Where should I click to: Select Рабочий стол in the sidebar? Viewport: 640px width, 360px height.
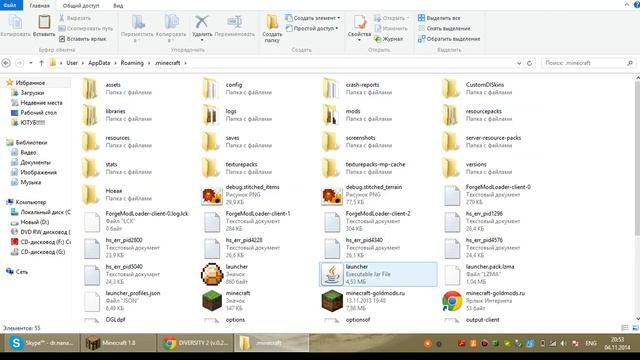coord(34,113)
